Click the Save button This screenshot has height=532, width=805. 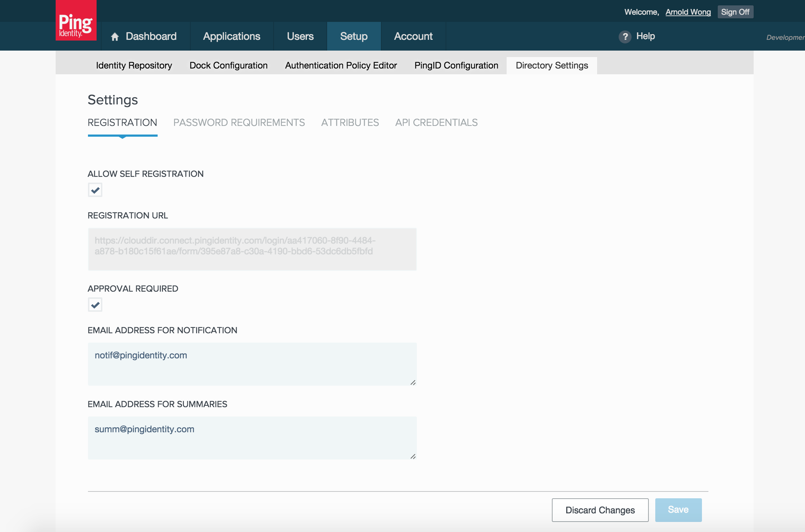click(678, 510)
